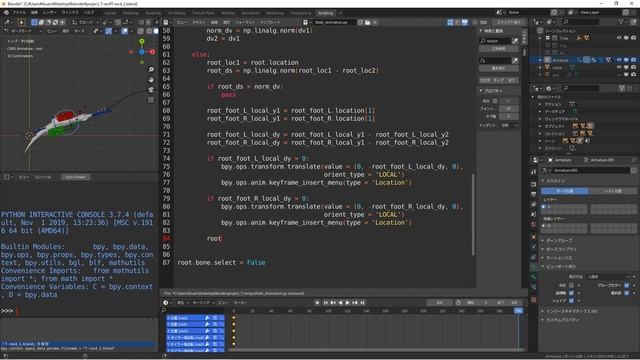Play the animation forward
The height and width of the screenshot is (360, 640).
[348, 302]
